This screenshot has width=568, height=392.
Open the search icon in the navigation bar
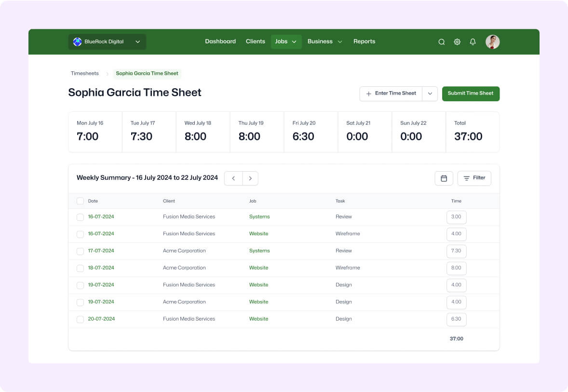(x=441, y=41)
